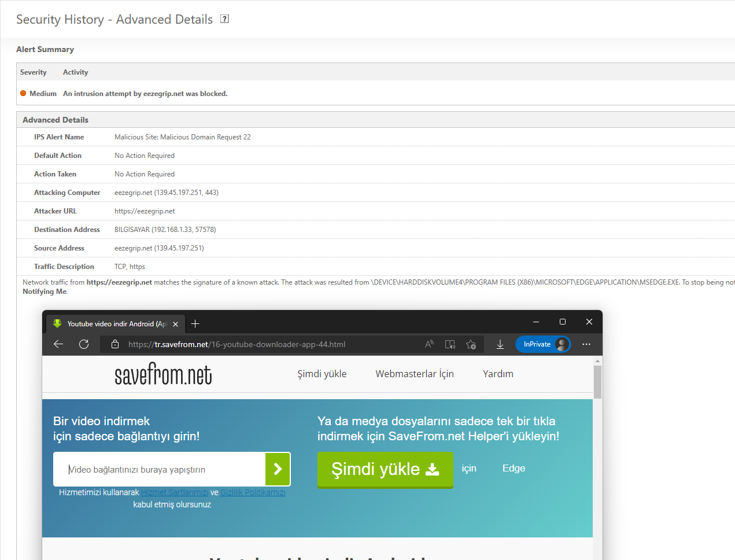Focus the video link input field
Screen dimensions: 735x560
pos(160,469)
